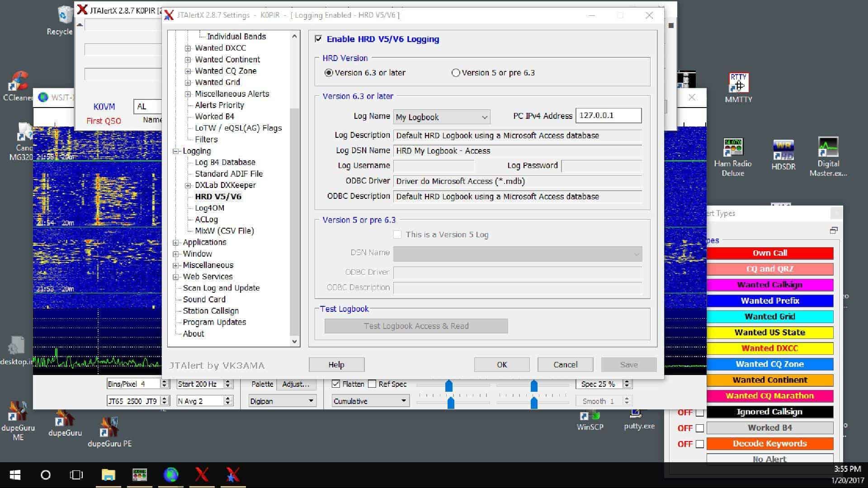868x488 pixels.
Task: Open the Cumulative display mode dropdown
Action: 404,401
